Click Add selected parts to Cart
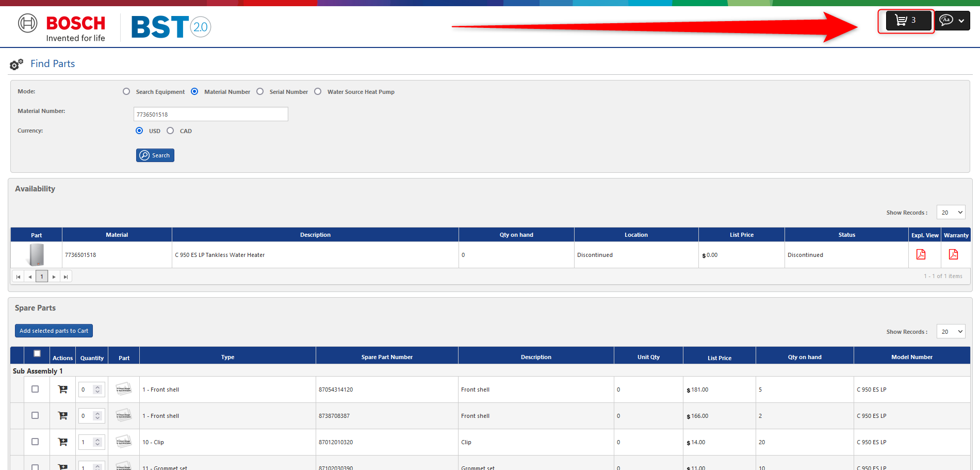 pos(54,331)
